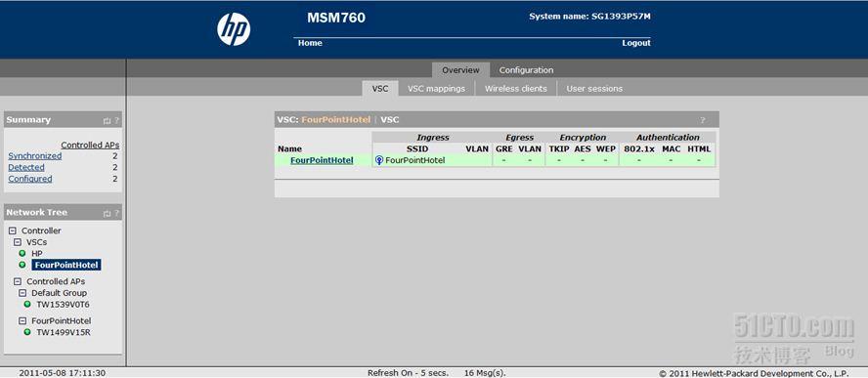
Task: Select the Default Group label
Action: pos(60,293)
